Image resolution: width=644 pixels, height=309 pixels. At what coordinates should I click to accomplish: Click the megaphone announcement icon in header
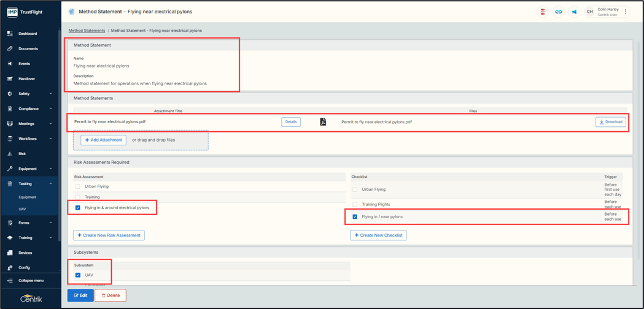574,12
